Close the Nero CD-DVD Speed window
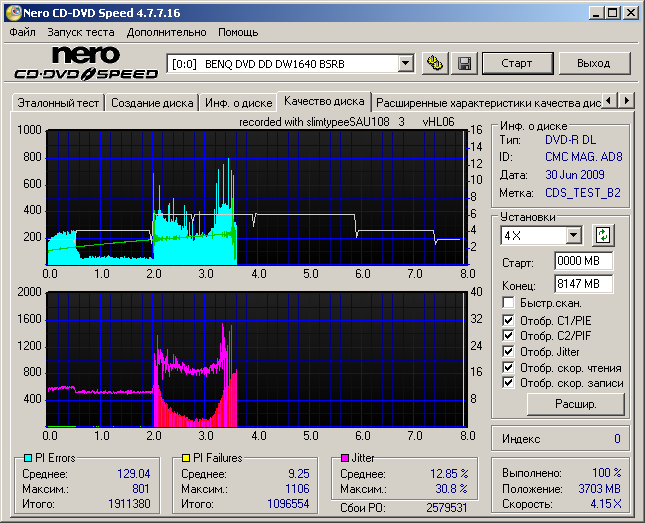This screenshot has height=523, width=645. click(x=631, y=13)
